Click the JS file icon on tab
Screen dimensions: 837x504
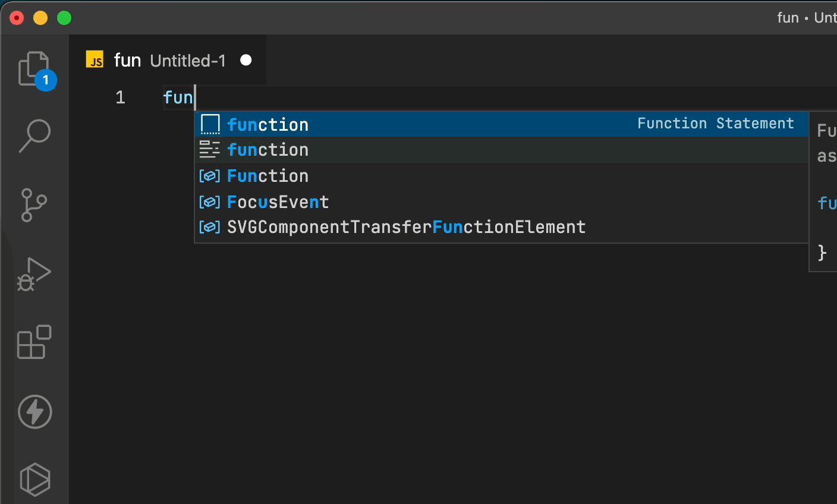tap(95, 59)
